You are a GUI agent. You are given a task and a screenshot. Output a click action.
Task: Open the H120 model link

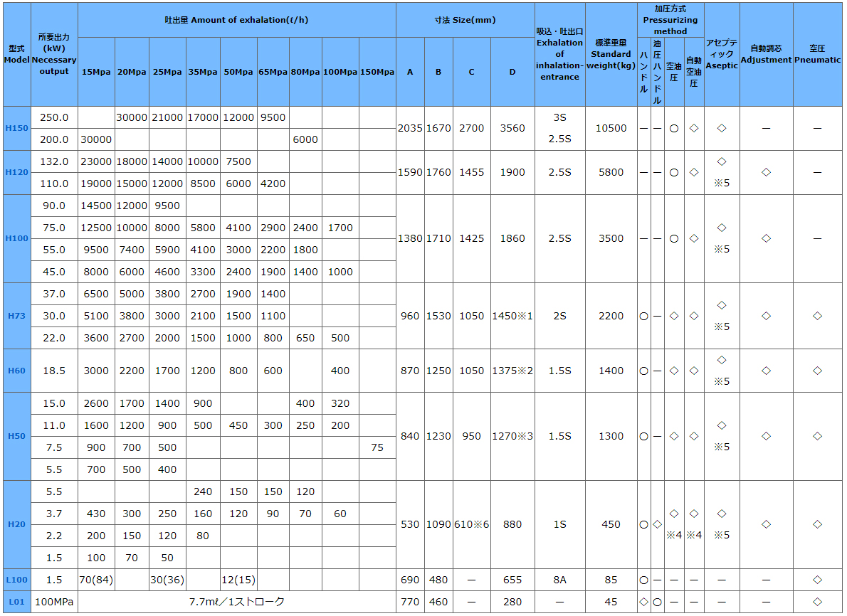coord(16,172)
